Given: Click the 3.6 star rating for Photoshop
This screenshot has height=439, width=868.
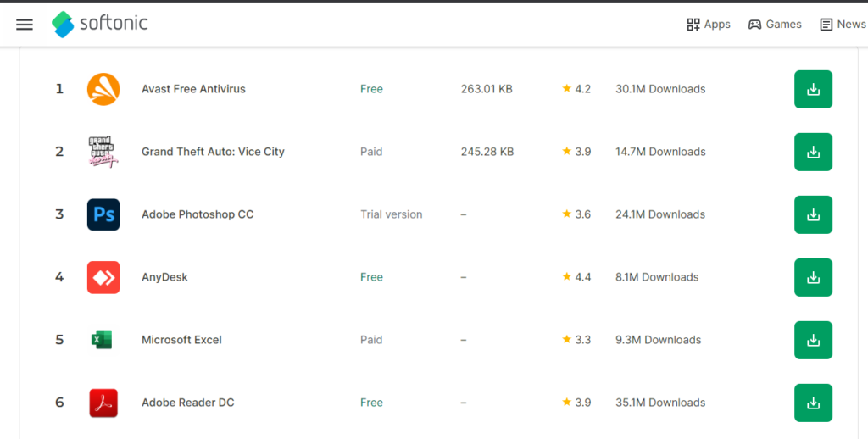Looking at the screenshot, I should pyautogui.click(x=576, y=214).
